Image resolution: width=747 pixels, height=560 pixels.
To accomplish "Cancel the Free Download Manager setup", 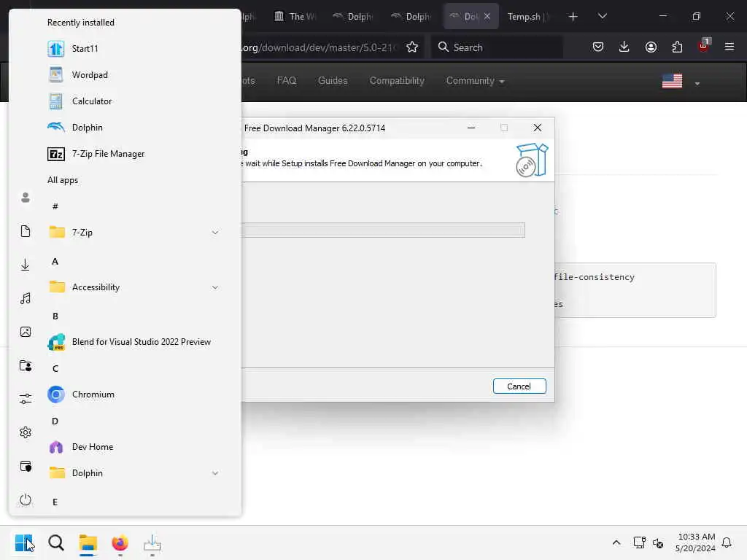I will pos(519,386).
